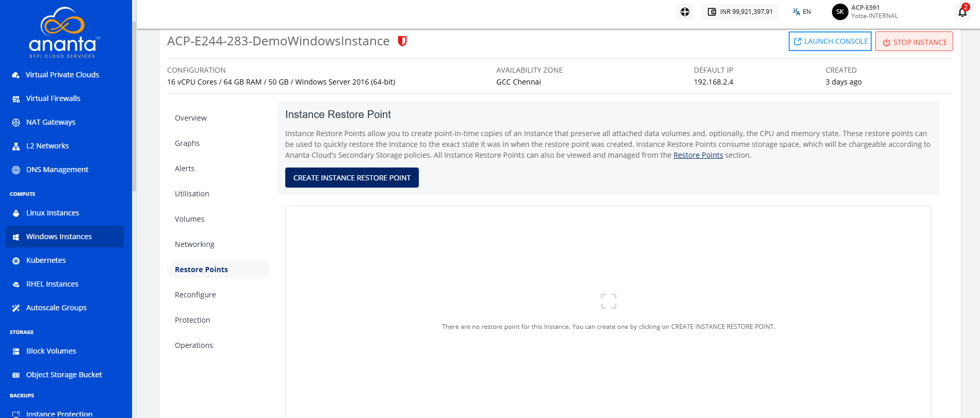The height and width of the screenshot is (418, 980).
Task: Click the Kubernetes wheel icon
Action: (x=16, y=260)
